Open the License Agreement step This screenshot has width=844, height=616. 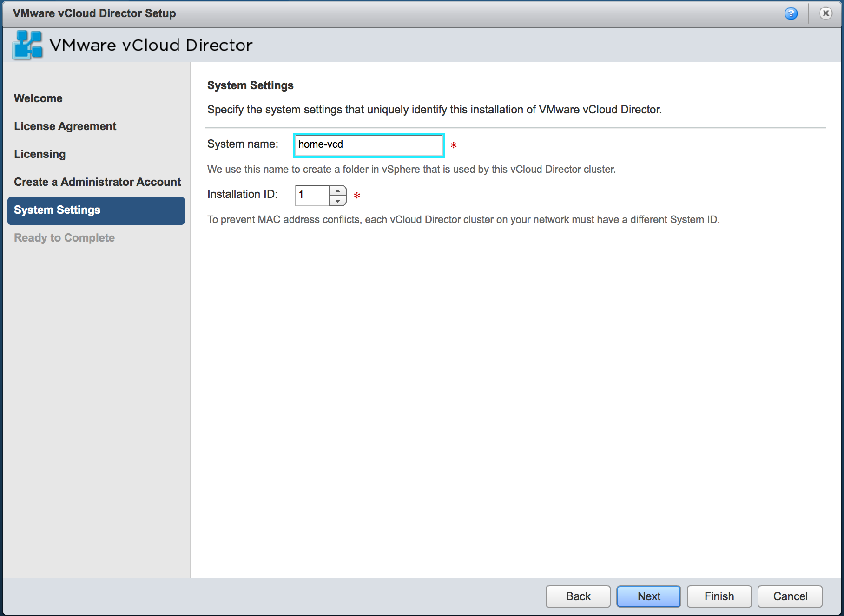(x=65, y=126)
